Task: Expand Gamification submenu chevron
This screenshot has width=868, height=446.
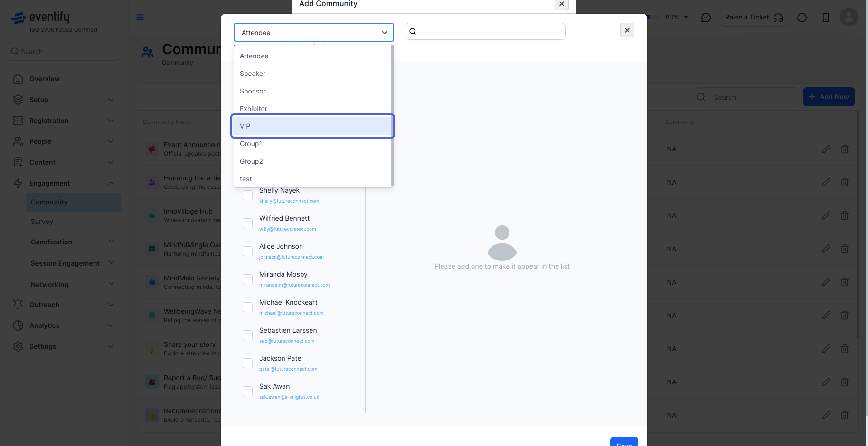Action: pyautogui.click(x=112, y=242)
